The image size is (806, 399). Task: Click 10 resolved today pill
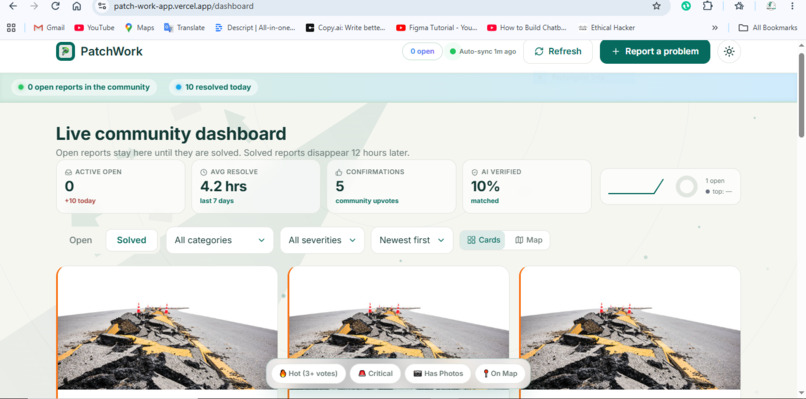(213, 87)
